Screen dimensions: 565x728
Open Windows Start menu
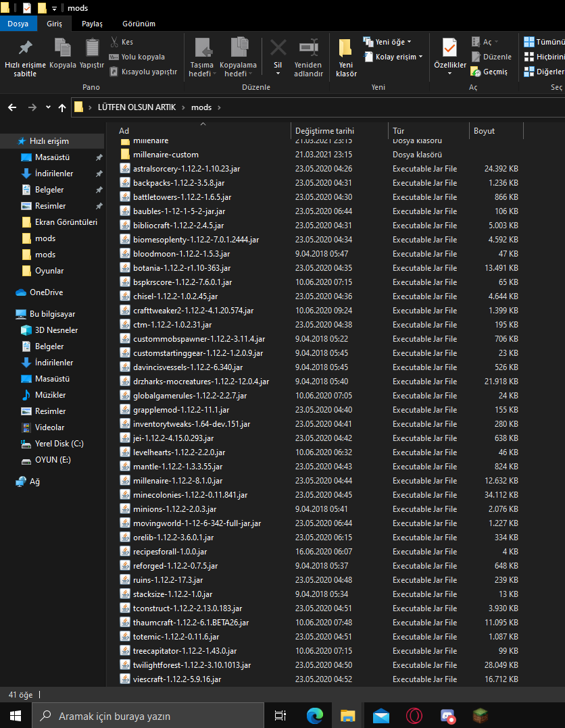[x=16, y=715]
